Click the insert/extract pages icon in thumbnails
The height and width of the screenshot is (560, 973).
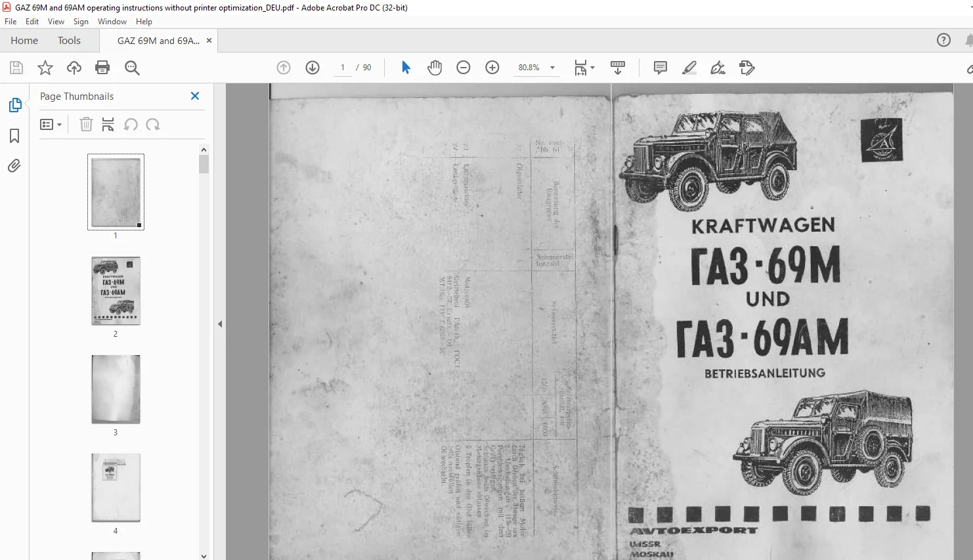pyautogui.click(x=108, y=124)
